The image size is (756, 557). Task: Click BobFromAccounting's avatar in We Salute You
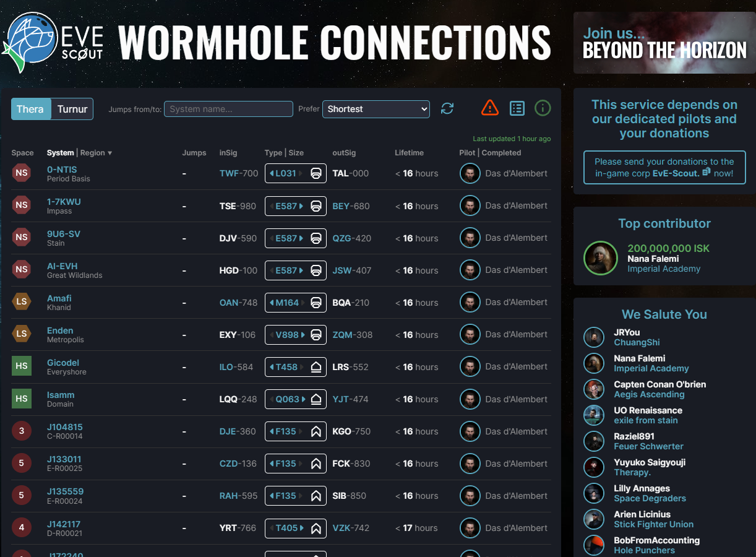click(594, 545)
